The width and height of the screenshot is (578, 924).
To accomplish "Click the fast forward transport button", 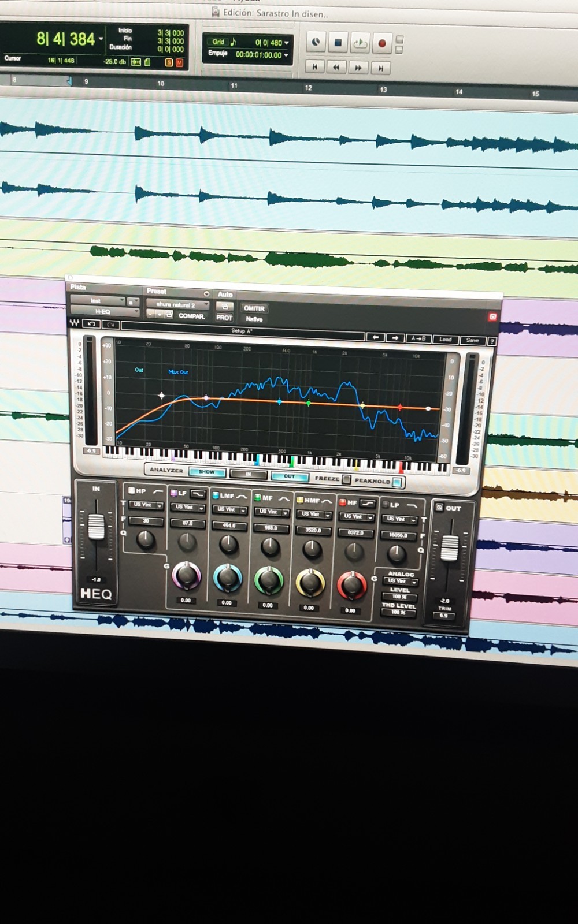I will click(358, 68).
